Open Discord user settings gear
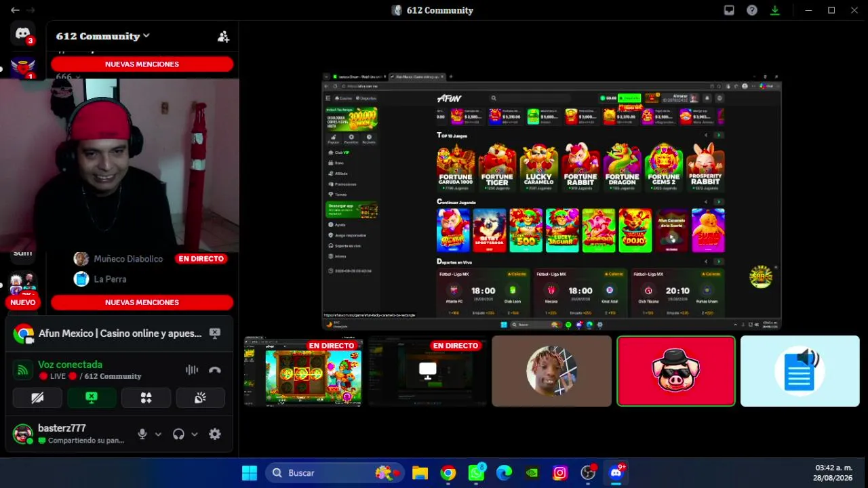The image size is (868, 488). (x=215, y=434)
